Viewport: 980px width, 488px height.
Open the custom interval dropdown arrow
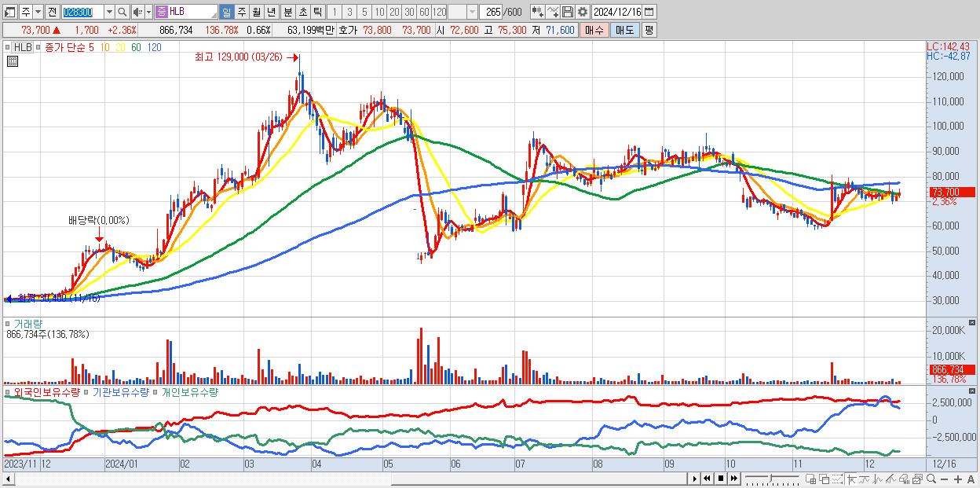click(x=471, y=12)
